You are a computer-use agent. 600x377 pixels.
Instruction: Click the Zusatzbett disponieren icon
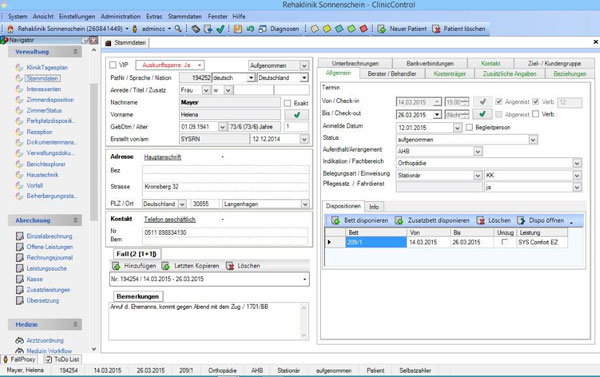click(x=399, y=220)
